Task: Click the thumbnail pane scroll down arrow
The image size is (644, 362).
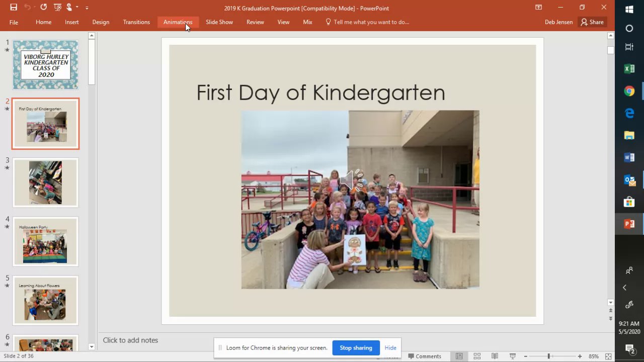Action: (92, 347)
